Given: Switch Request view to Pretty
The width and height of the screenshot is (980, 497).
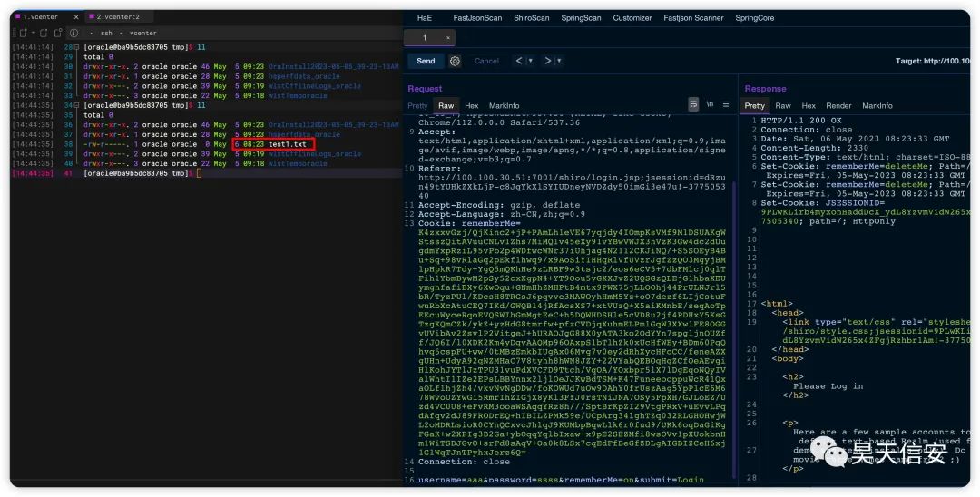Looking at the screenshot, I should tap(417, 105).
